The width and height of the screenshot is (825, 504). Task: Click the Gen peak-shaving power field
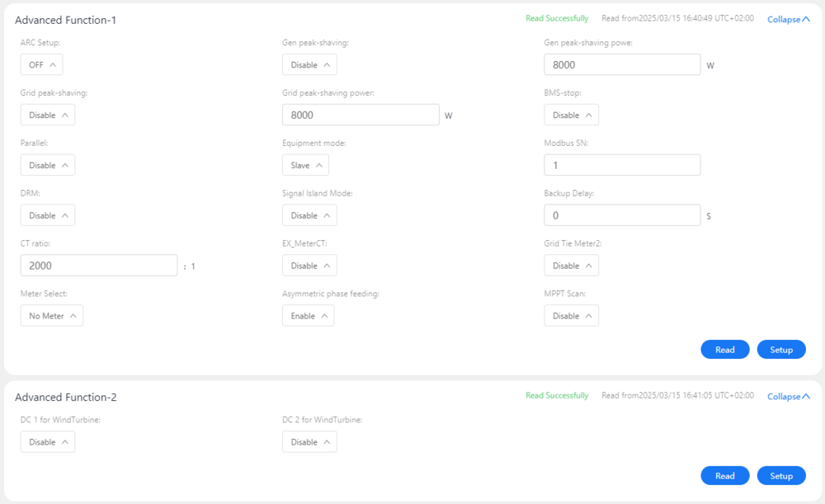coord(622,65)
